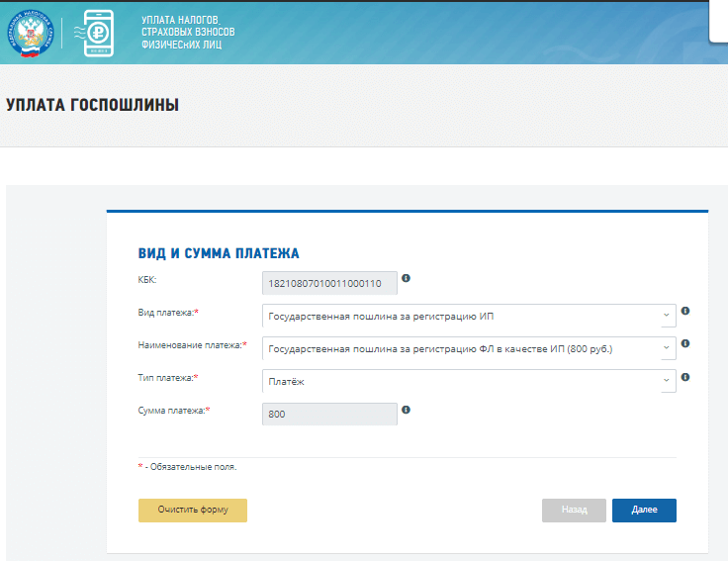The height and width of the screenshot is (561, 728).
Task: Click the УПЛАТА ГОСПОШЛИНЫ page heading
Action: pos(92,105)
